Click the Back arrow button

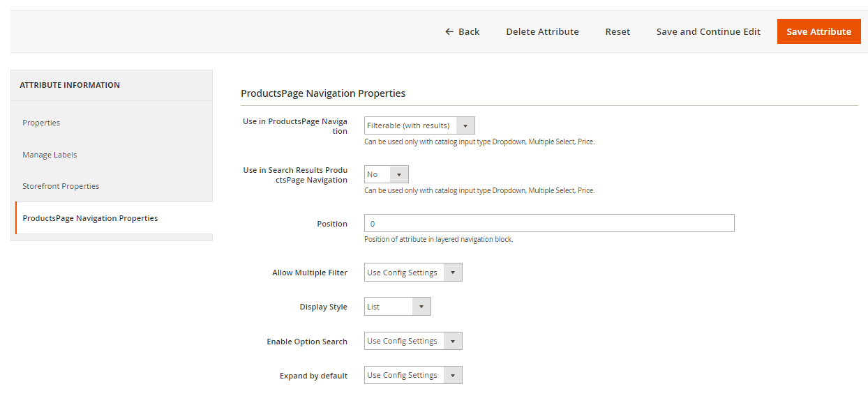(x=462, y=31)
